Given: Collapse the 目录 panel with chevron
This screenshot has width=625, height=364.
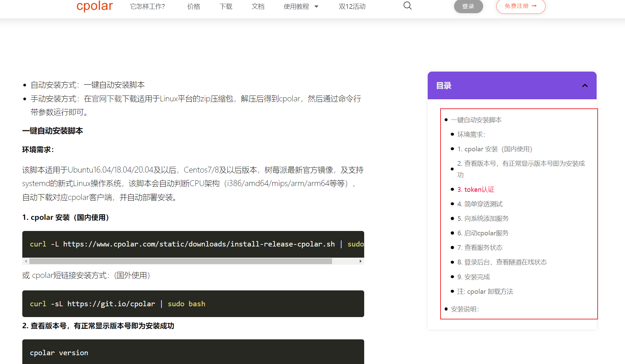Looking at the screenshot, I should point(585,85).
